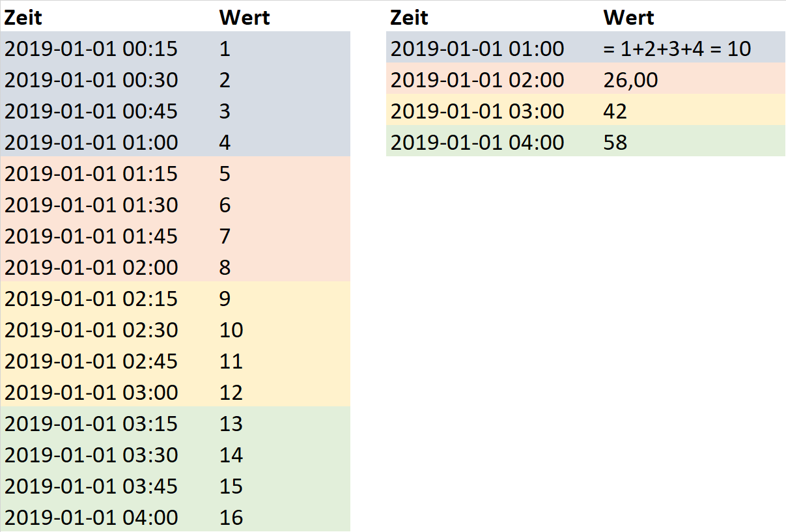Select the 2019-01-01 00:45 time cell
Screen dimensions: 786x532
pyautogui.click(x=91, y=111)
